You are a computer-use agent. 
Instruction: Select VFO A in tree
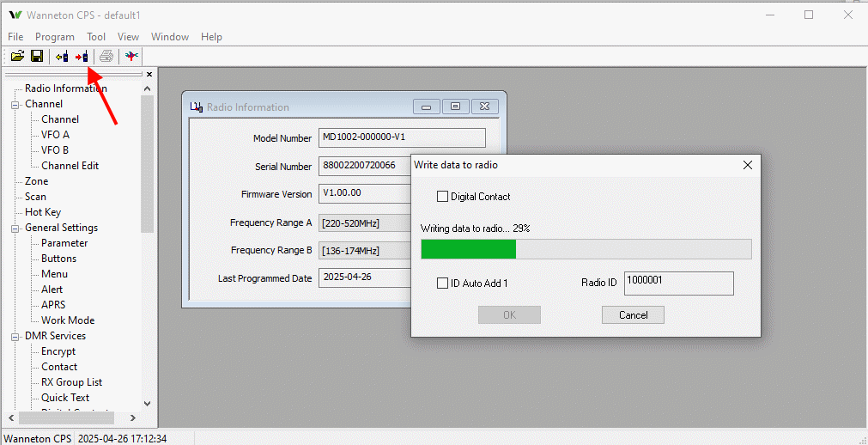pyautogui.click(x=55, y=135)
